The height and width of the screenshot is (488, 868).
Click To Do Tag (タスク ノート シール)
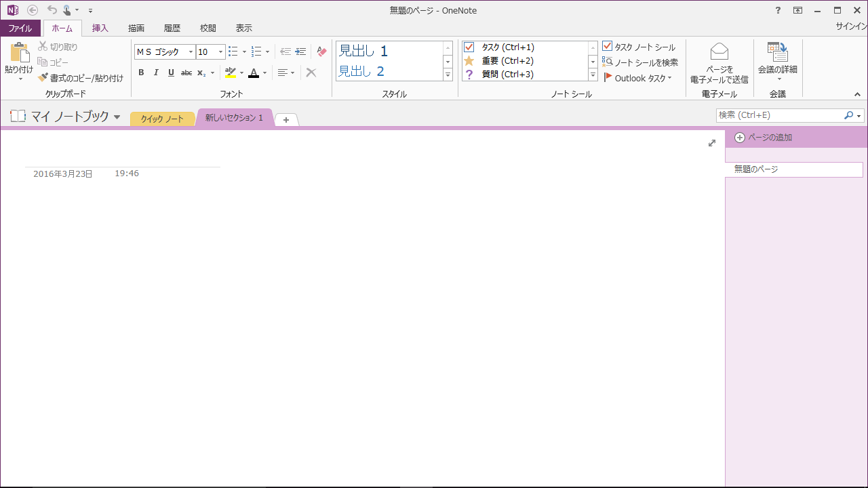[x=639, y=47]
